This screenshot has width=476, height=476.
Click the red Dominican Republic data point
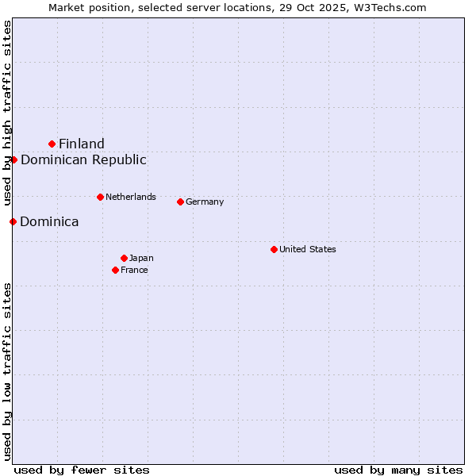[x=13, y=159]
